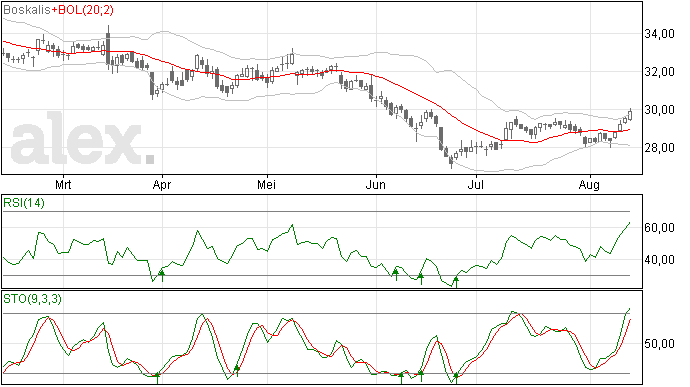Click the 28,00 price axis label
The width and height of the screenshot is (690, 387).
pos(659,147)
